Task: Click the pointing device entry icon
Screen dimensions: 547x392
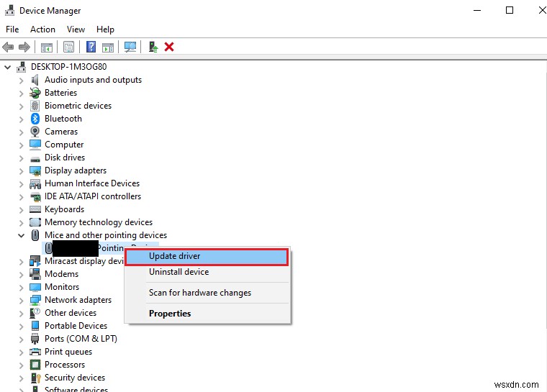Action: [x=48, y=248]
